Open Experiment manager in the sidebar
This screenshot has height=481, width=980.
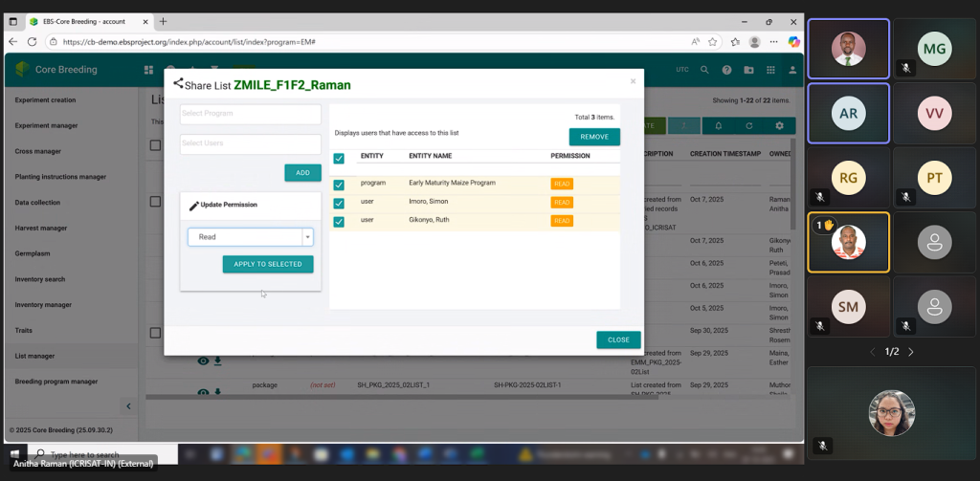tap(46, 125)
